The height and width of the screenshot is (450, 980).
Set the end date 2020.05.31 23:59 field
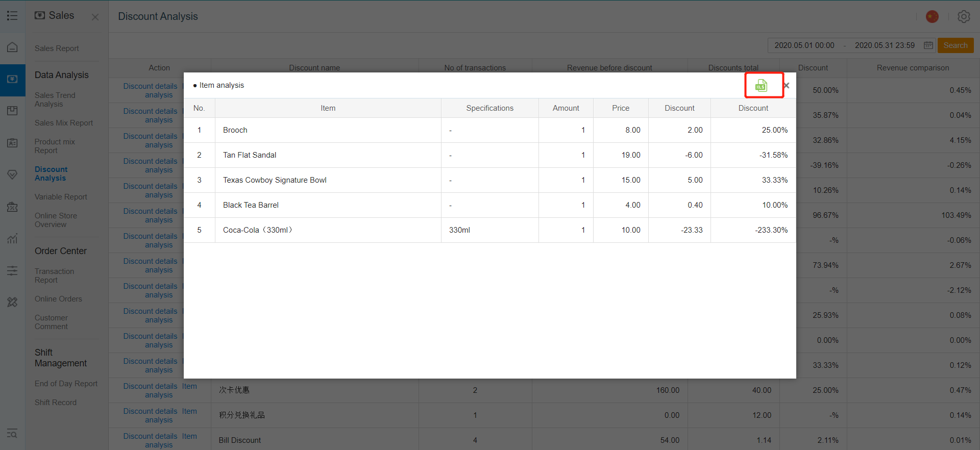coord(885,45)
